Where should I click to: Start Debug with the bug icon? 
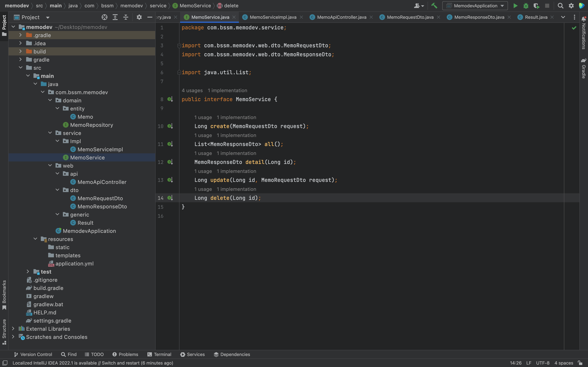526,6
